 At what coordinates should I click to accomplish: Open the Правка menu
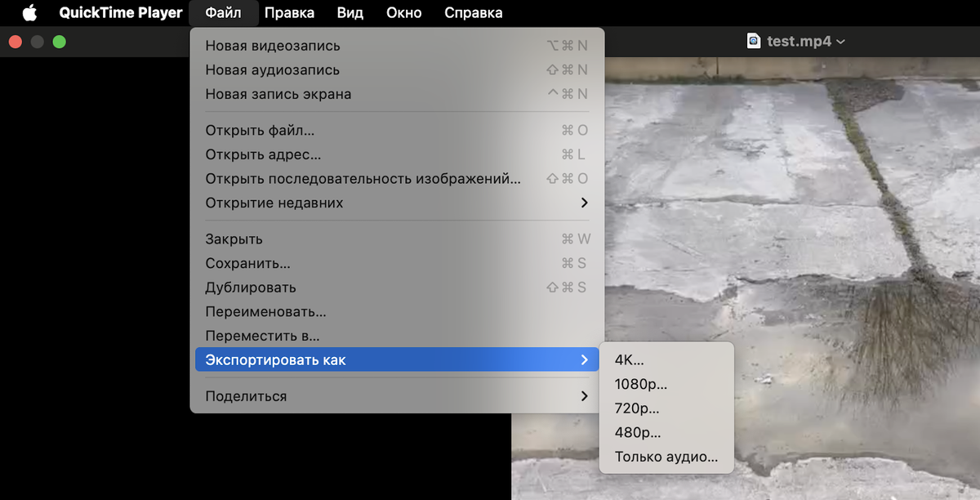pyautogui.click(x=290, y=13)
